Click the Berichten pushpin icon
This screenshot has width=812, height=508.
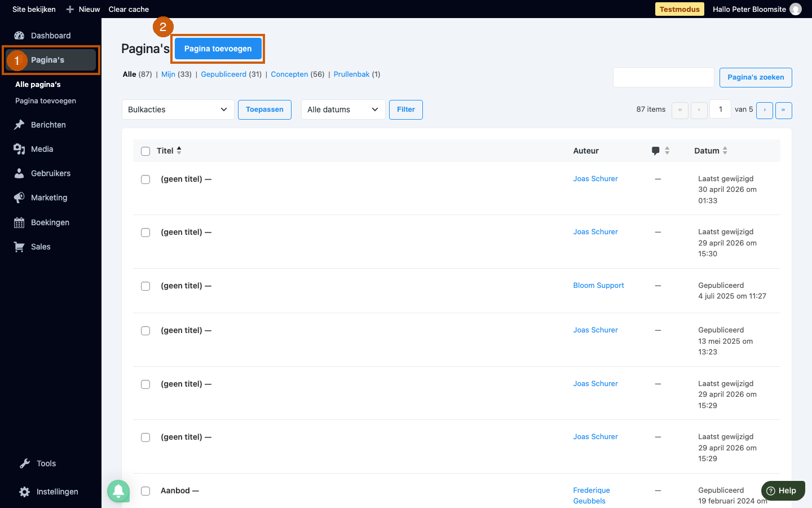click(19, 125)
